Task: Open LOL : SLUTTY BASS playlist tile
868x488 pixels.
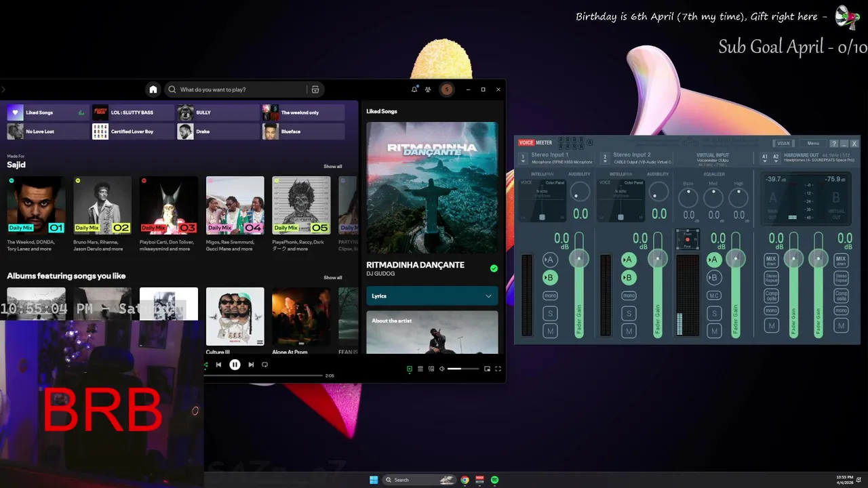Action: coord(132,113)
